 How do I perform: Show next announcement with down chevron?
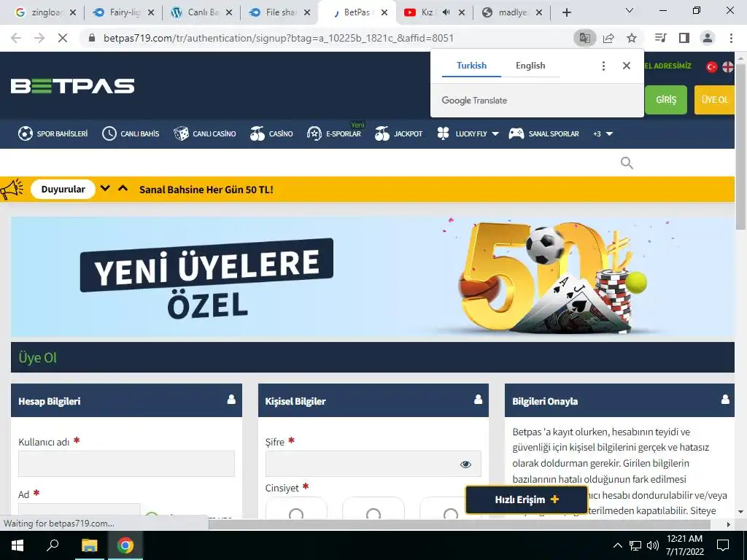(x=105, y=189)
